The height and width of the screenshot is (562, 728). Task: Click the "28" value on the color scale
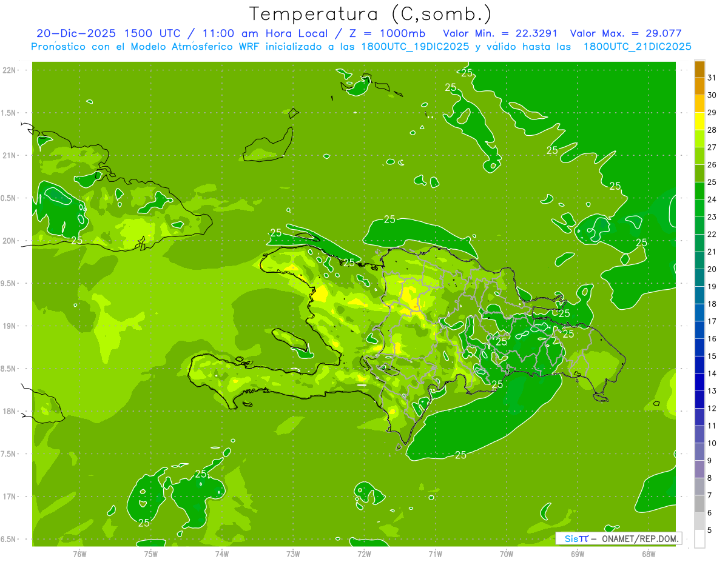[712, 130]
